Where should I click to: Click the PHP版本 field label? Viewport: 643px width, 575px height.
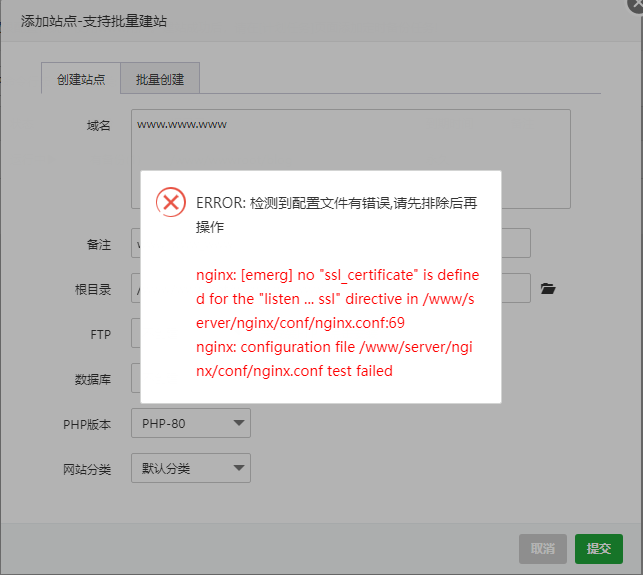[x=87, y=424]
